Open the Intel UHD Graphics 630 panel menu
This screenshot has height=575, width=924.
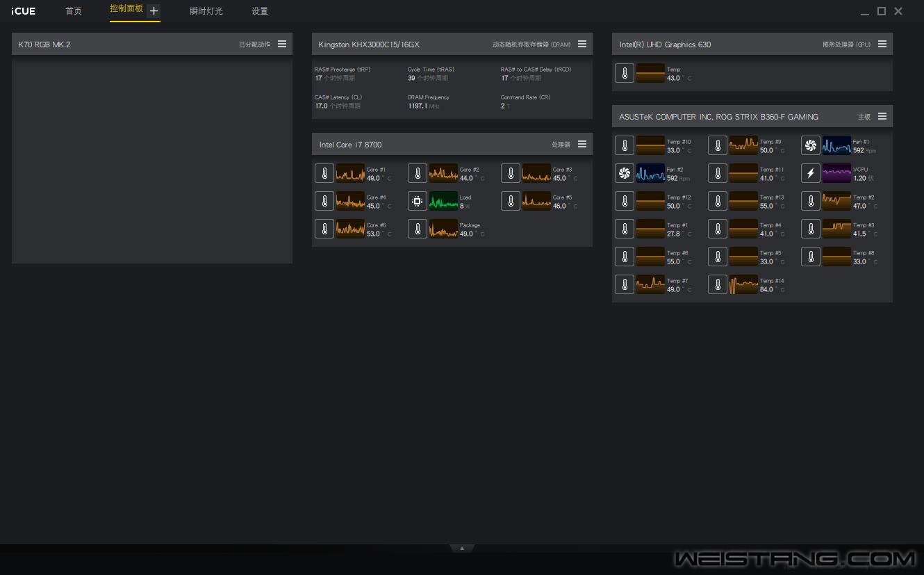coord(882,44)
